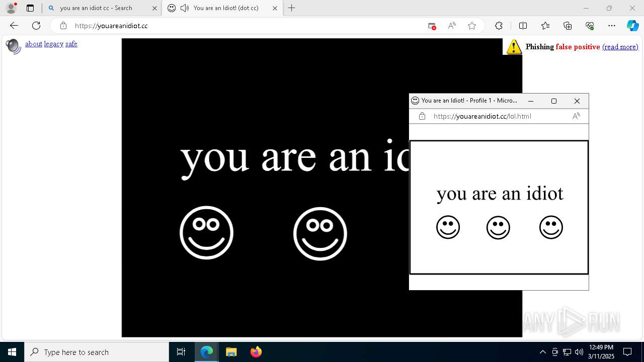Start Read aloud in the popup window
The image size is (644, 362).
pyautogui.click(x=576, y=116)
